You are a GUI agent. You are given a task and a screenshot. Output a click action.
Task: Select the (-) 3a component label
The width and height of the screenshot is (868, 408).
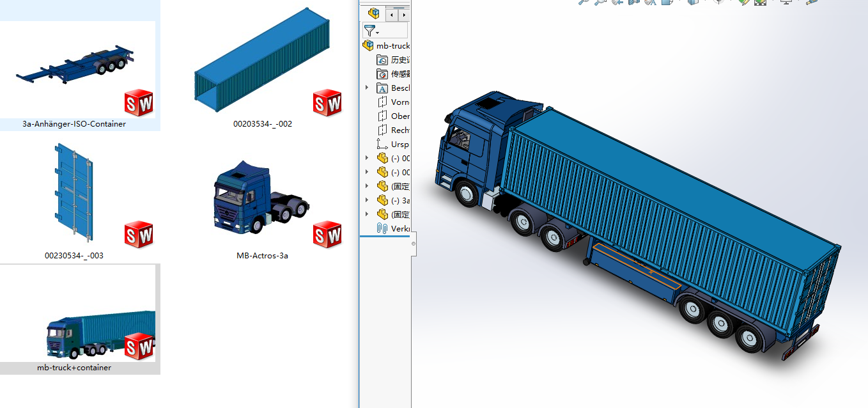pos(401,201)
